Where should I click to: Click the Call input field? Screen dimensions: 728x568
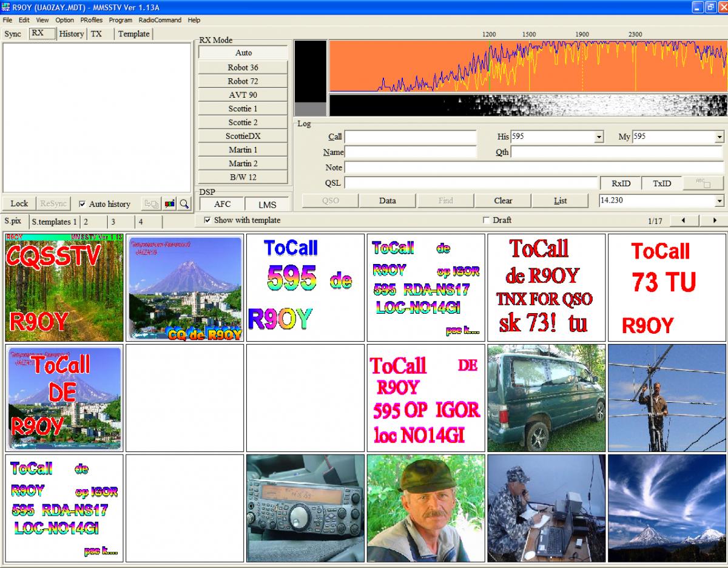[411, 137]
